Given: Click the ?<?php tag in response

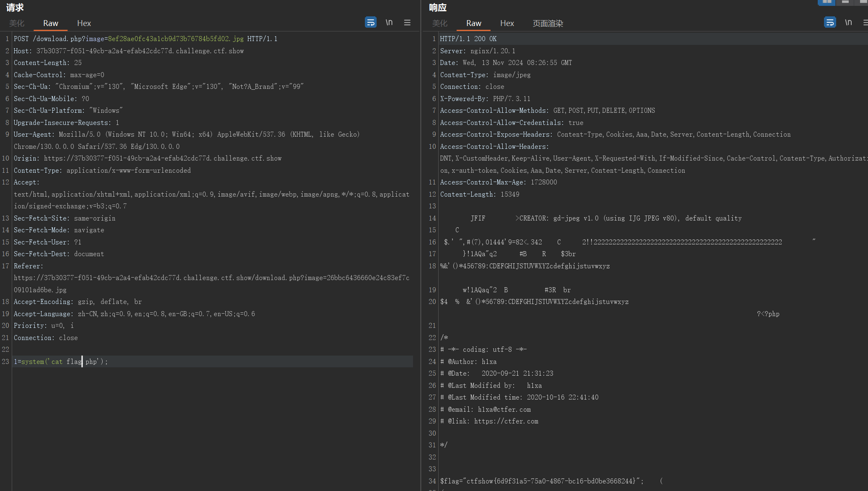Looking at the screenshot, I should 768,314.
